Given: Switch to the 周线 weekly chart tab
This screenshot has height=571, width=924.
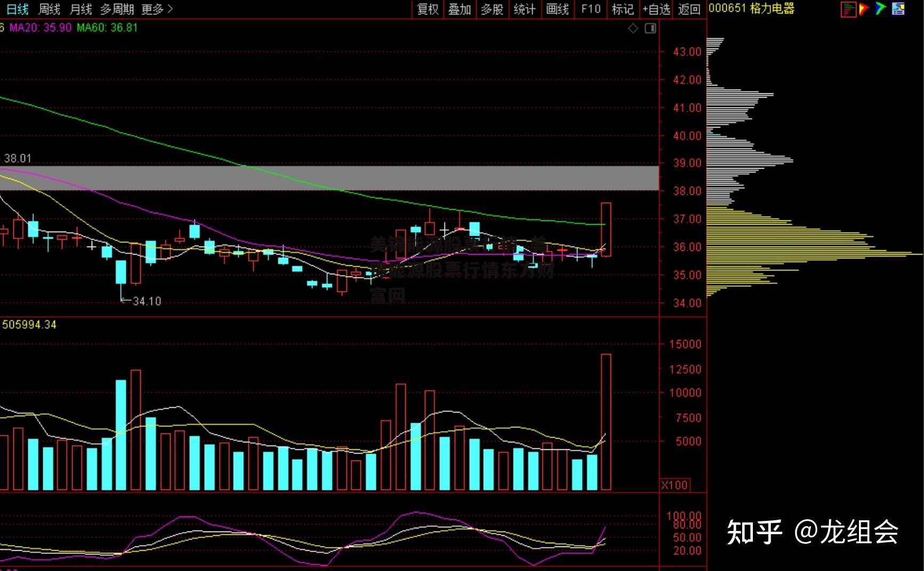Looking at the screenshot, I should [50, 9].
